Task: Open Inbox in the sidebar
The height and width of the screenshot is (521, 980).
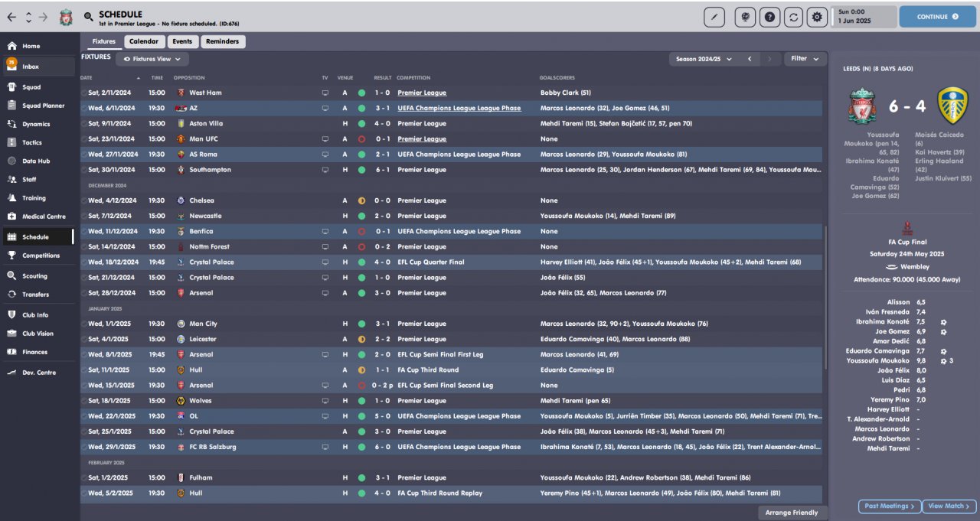Action: pos(38,67)
